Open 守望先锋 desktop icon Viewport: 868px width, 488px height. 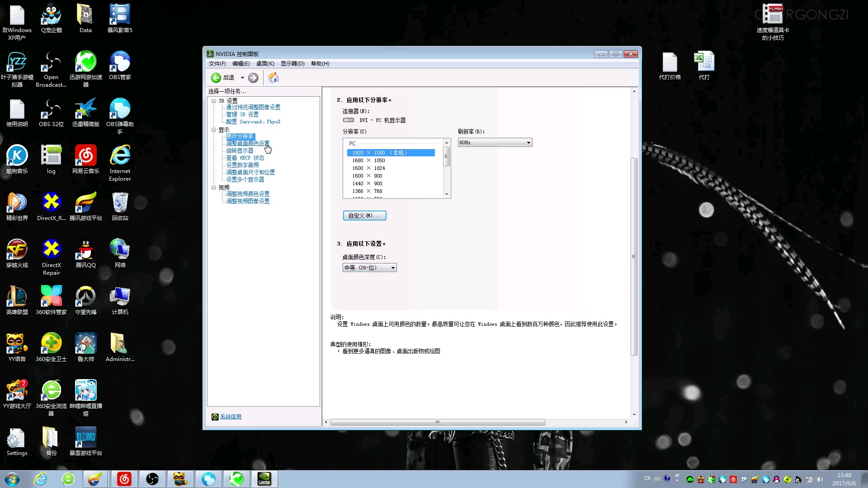click(86, 300)
